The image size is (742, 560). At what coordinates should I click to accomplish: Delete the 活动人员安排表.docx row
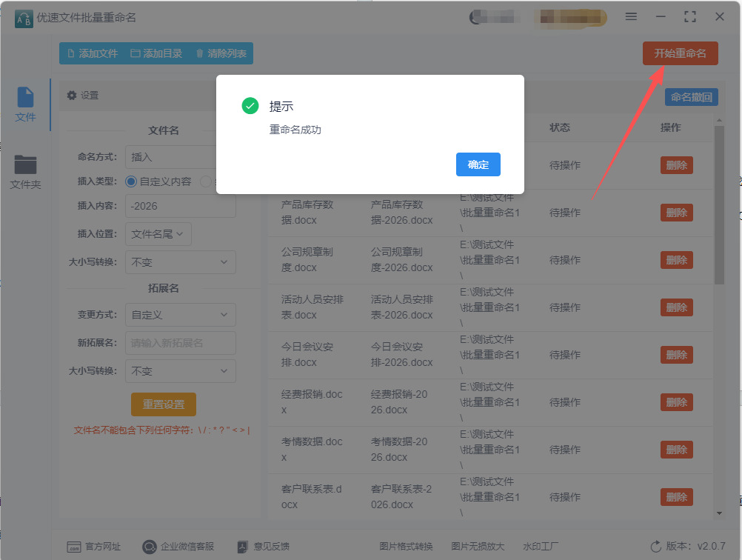[676, 307]
